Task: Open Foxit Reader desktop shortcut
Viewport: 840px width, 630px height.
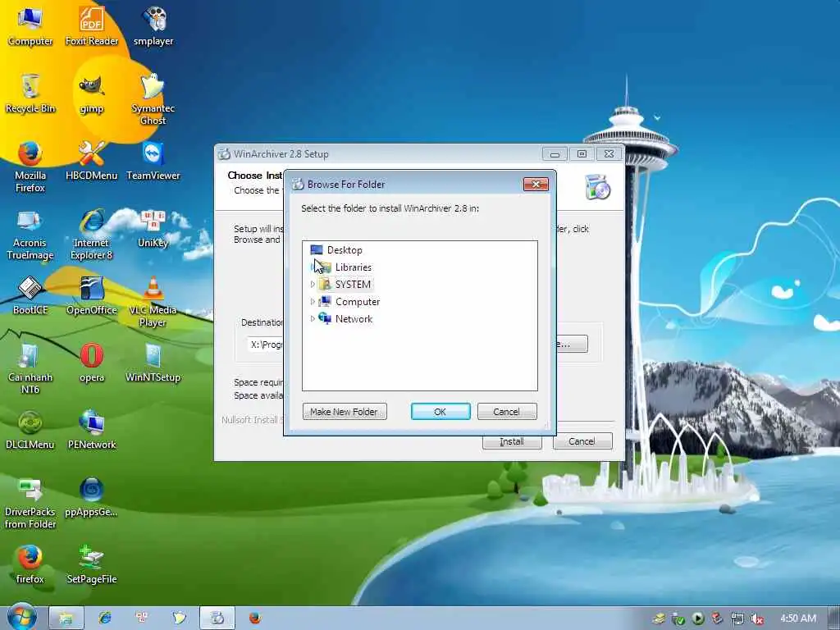Action: point(92,25)
